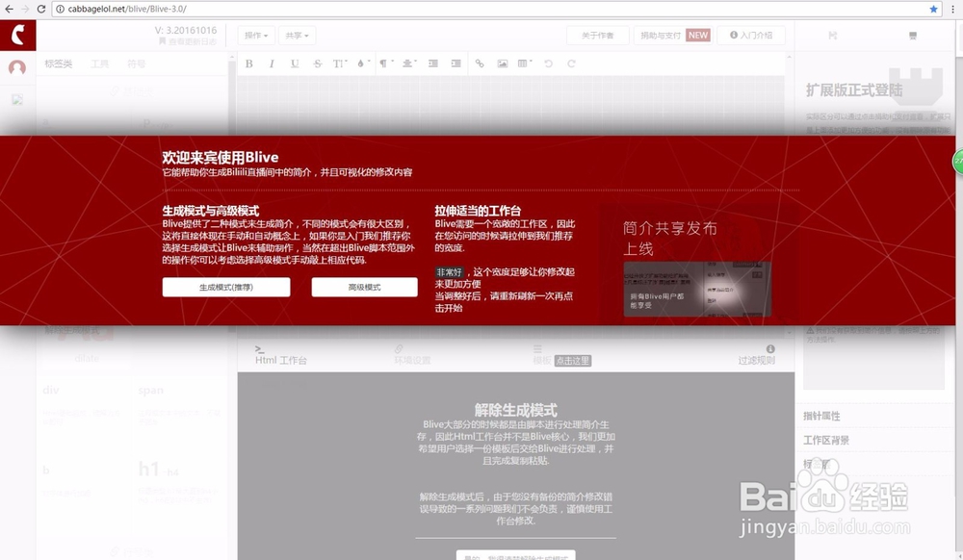
Task: Open the text color droplet dropdown
Action: pos(363,64)
